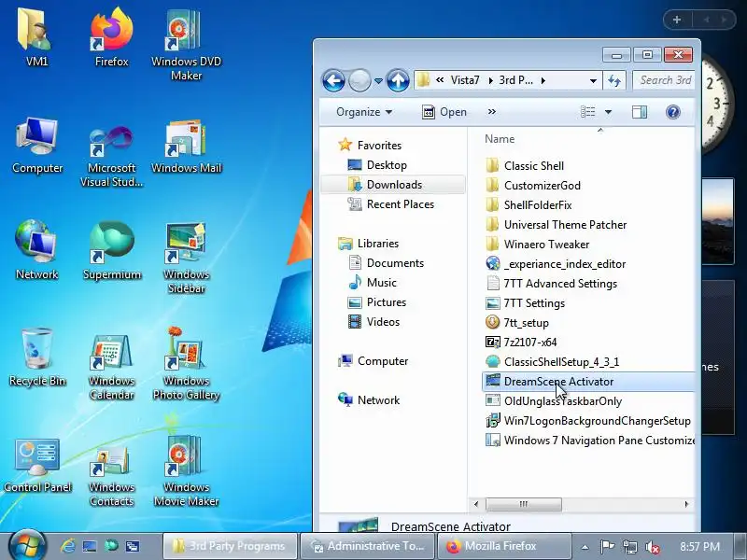Image resolution: width=747 pixels, height=560 pixels.
Task: Open Windows Photo Gallery desktop shortcut
Action: tap(186, 364)
